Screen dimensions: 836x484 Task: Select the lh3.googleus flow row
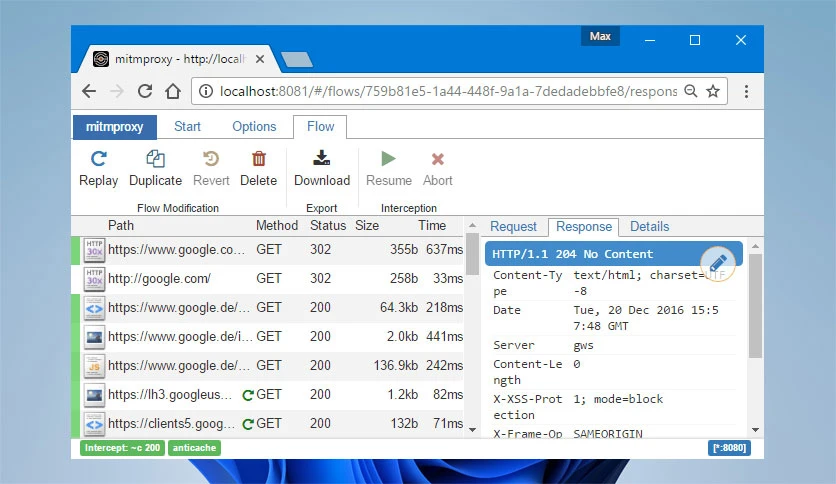click(x=268, y=395)
